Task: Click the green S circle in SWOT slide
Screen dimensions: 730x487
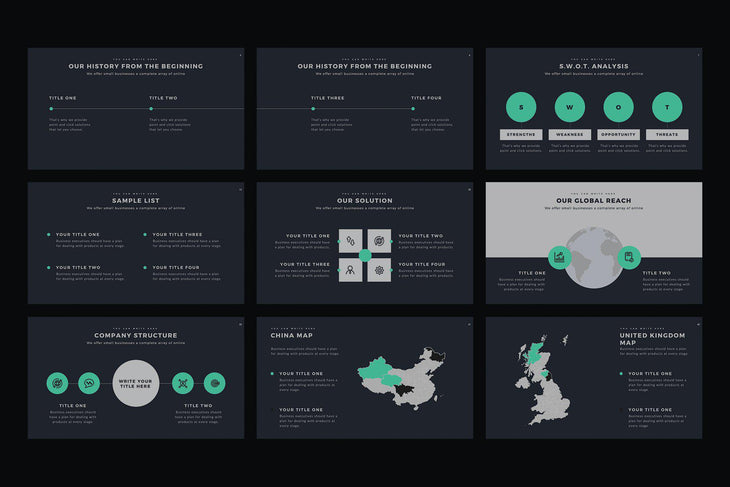Action: [520, 107]
